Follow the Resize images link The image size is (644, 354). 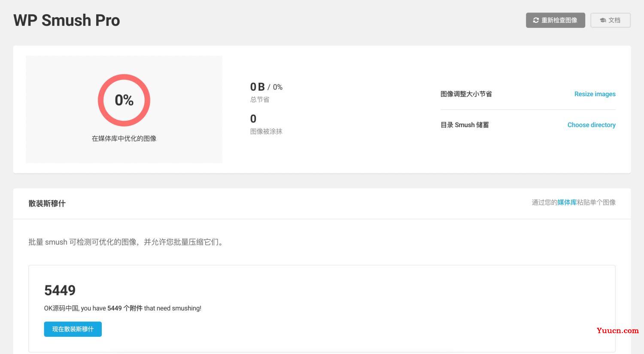(x=595, y=94)
